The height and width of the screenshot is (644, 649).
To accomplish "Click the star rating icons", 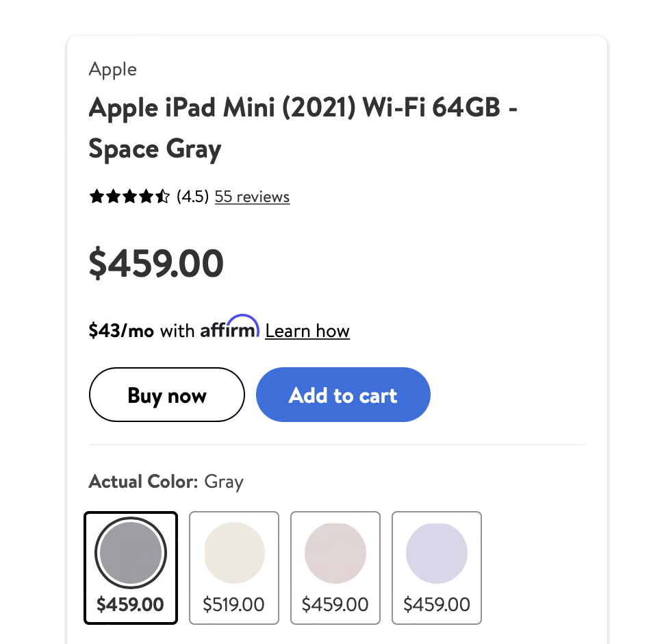I will pos(129,197).
